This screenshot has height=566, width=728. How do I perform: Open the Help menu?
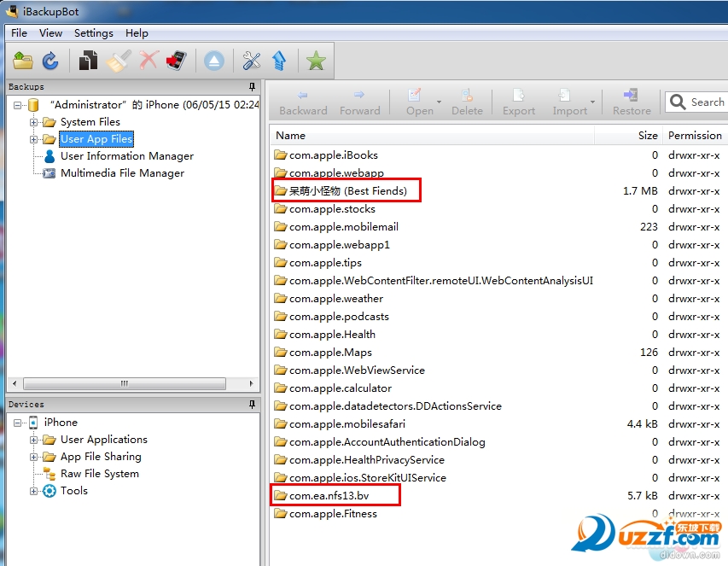coord(137,33)
